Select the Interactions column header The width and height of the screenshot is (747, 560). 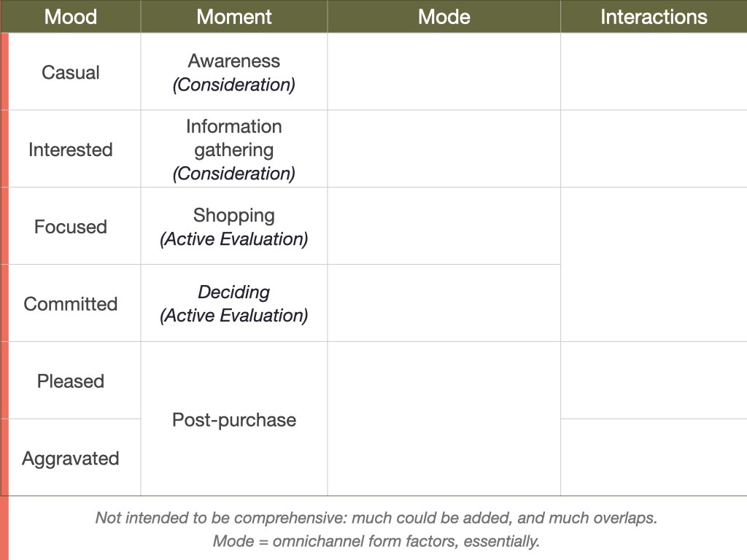pos(654,17)
